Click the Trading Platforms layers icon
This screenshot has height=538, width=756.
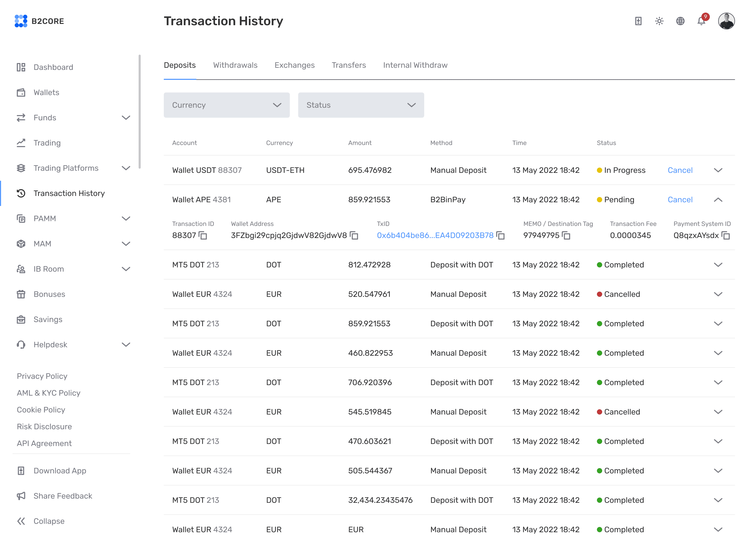(x=21, y=168)
